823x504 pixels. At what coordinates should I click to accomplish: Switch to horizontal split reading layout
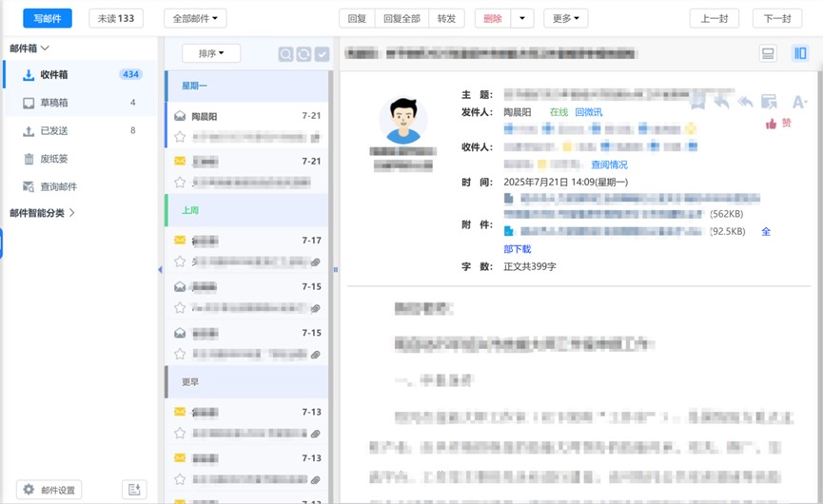(x=768, y=54)
